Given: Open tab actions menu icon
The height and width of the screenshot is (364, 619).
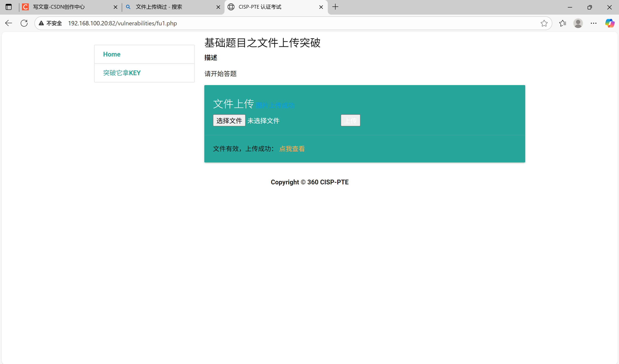Looking at the screenshot, I should 9,7.
